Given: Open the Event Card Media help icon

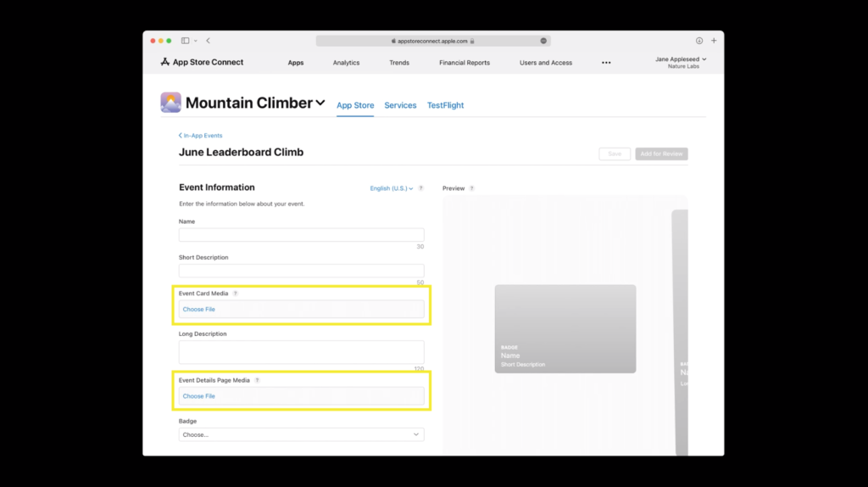Looking at the screenshot, I should point(236,294).
